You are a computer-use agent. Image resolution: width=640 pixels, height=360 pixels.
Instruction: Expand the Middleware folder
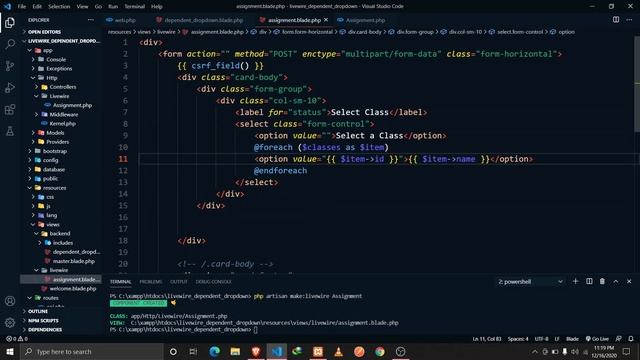[x=61, y=114]
